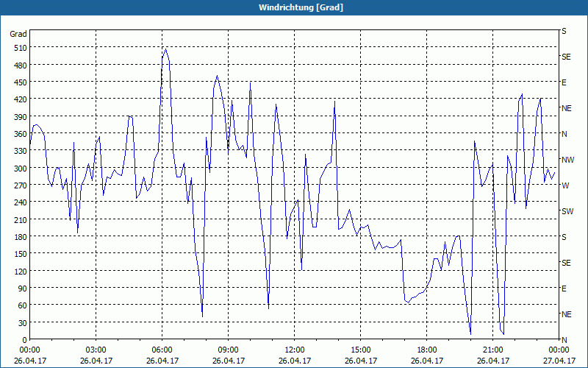Click the 27.04.17 date label
The height and width of the screenshot is (368, 588).
(x=559, y=361)
